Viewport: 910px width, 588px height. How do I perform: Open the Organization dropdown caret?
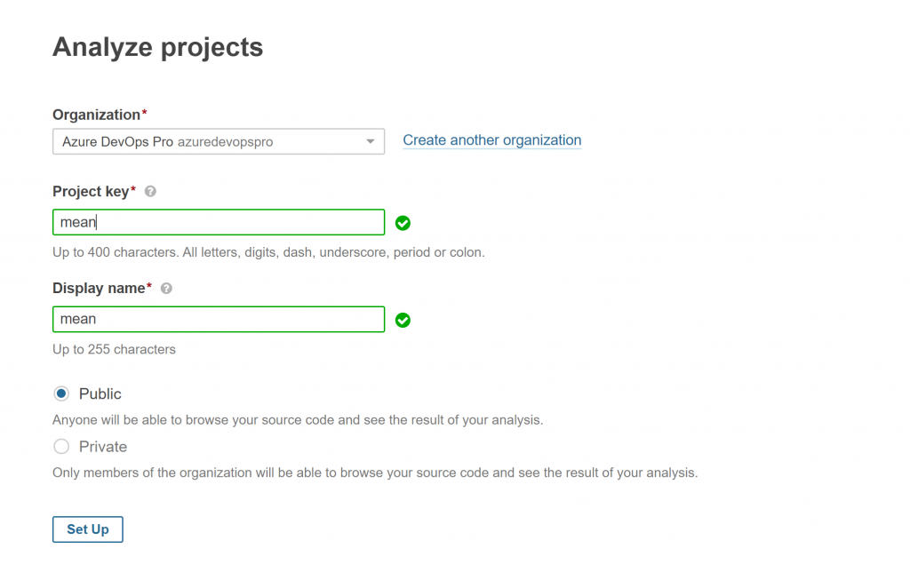click(370, 140)
